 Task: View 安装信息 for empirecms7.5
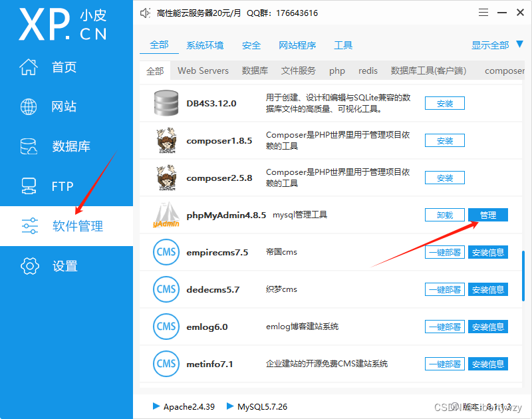pyautogui.click(x=488, y=252)
